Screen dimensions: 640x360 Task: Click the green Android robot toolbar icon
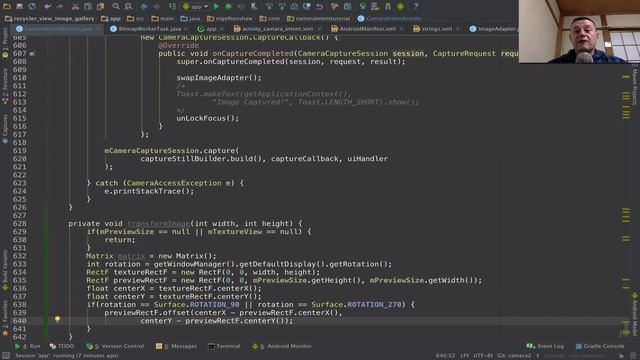[400, 6]
